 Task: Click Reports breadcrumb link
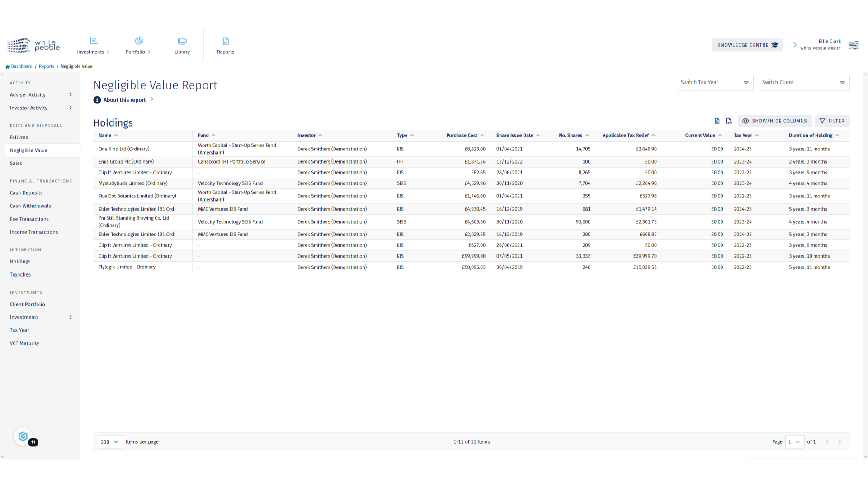point(47,66)
